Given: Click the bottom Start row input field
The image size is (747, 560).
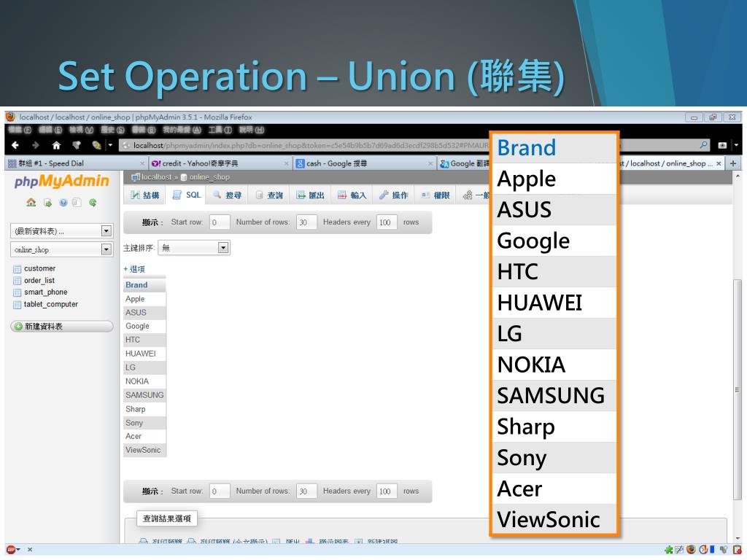Looking at the screenshot, I should point(219,491).
